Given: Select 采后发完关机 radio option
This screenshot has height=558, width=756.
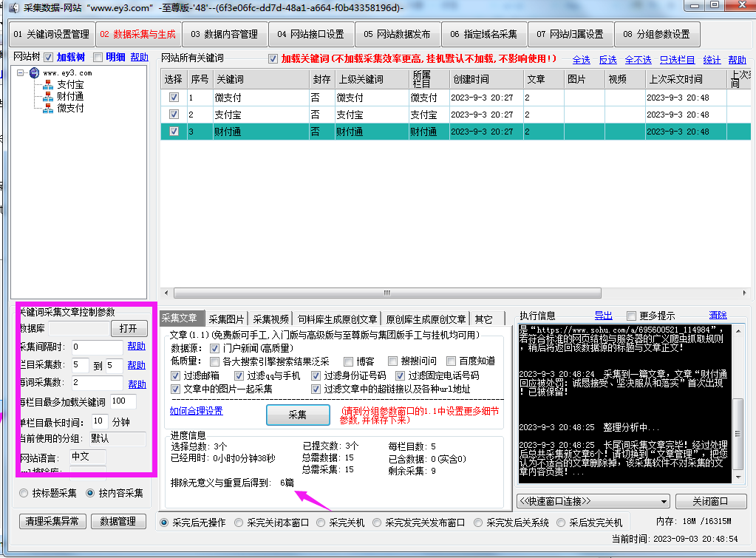Looking at the screenshot, I should pyautogui.click(x=561, y=523).
